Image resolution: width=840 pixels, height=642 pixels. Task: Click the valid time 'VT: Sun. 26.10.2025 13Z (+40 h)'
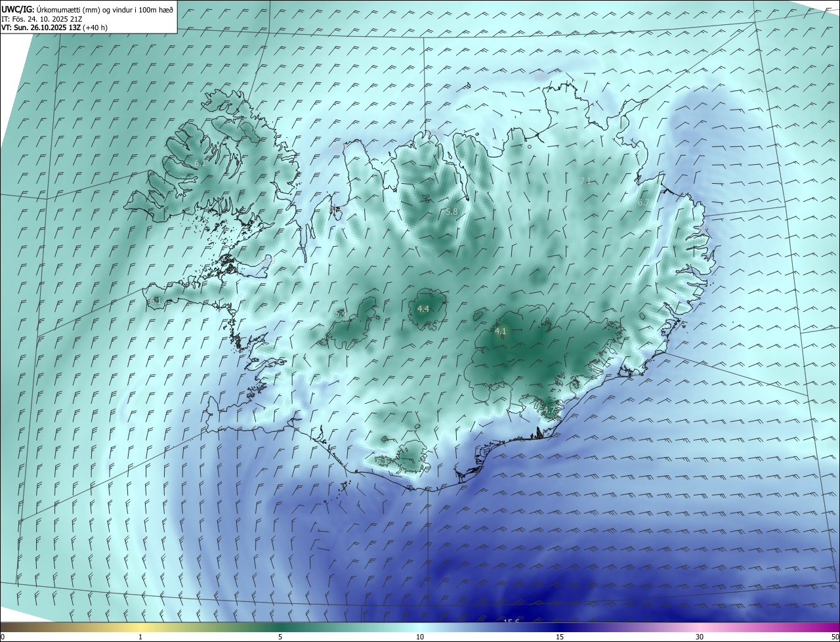pyautogui.click(x=54, y=28)
